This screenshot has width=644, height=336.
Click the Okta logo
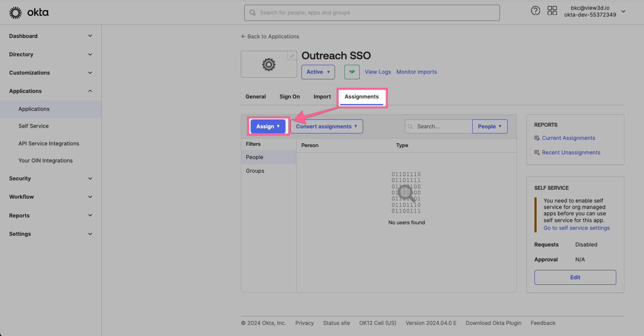coord(29,13)
